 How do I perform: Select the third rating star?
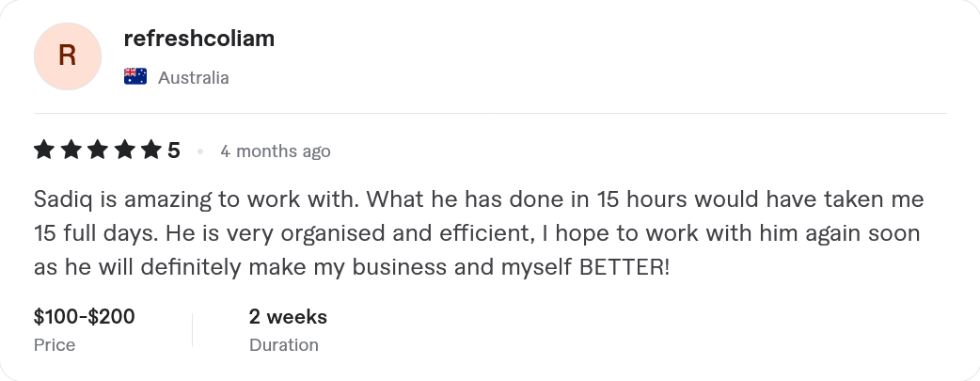(97, 151)
